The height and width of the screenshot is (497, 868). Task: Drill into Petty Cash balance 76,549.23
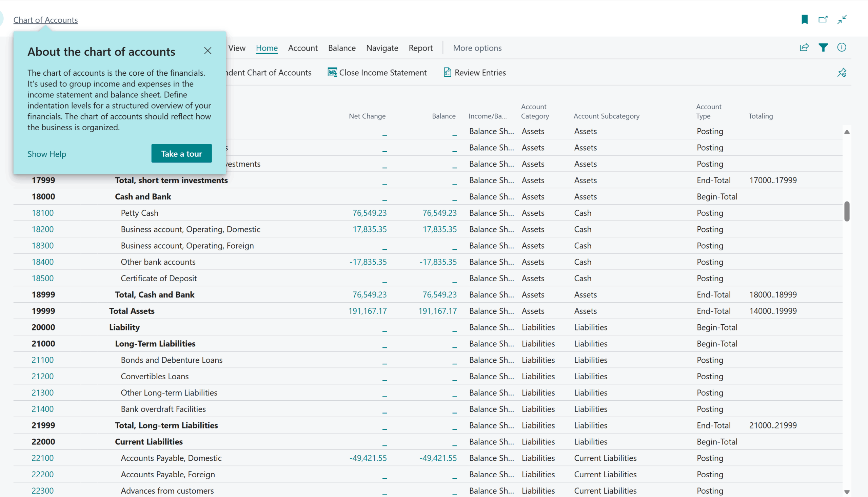[x=439, y=213]
